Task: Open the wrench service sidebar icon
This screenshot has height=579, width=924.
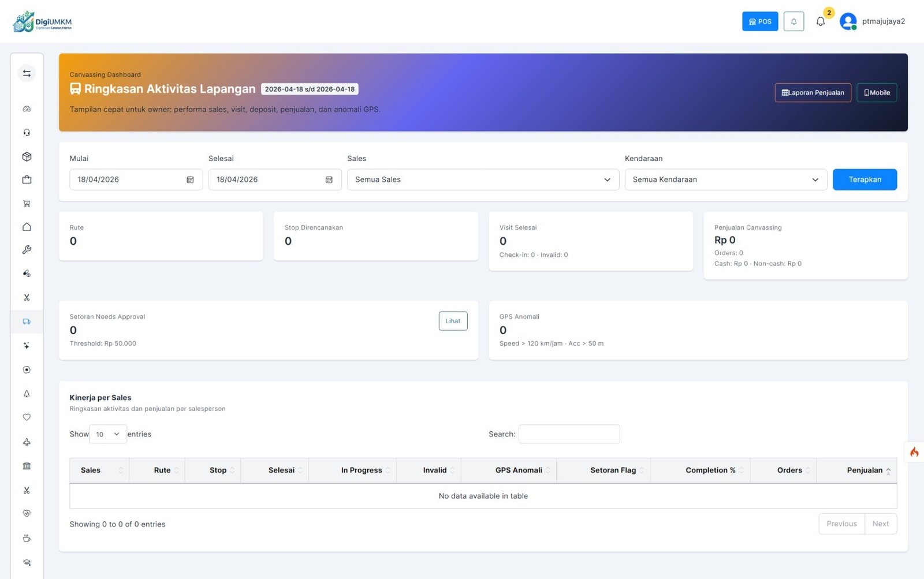Action: click(x=27, y=250)
